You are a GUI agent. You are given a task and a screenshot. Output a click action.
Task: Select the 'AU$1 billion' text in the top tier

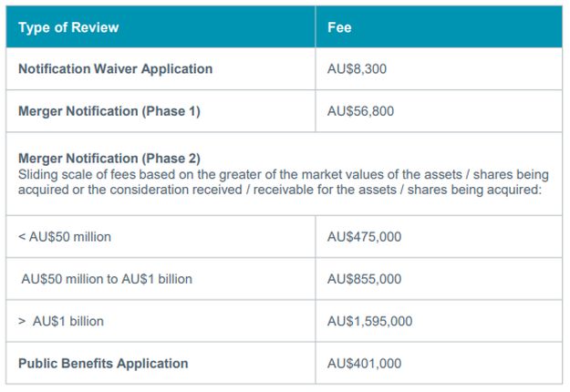coord(68,321)
